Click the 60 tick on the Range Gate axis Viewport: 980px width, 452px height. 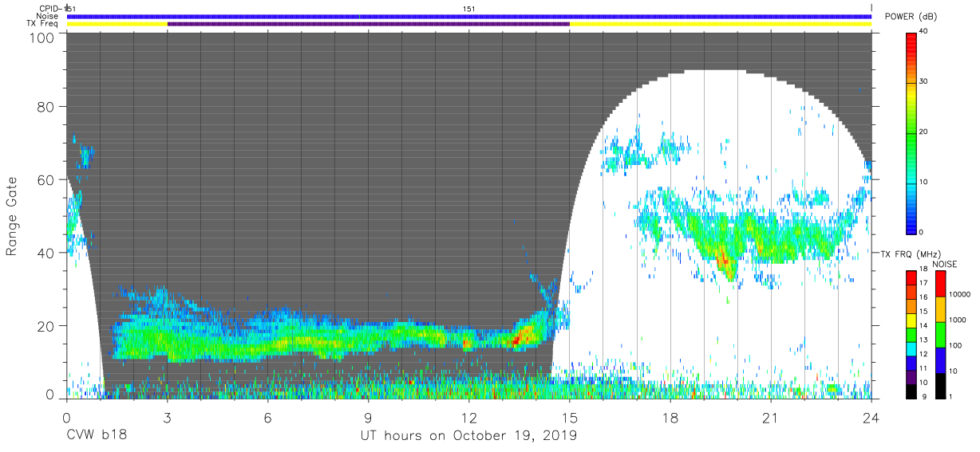point(45,180)
